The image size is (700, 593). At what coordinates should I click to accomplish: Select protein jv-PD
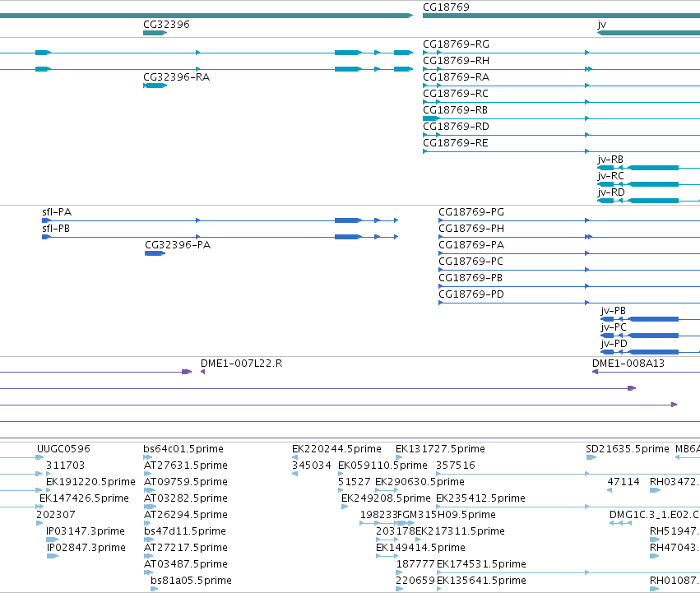pos(614,344)
